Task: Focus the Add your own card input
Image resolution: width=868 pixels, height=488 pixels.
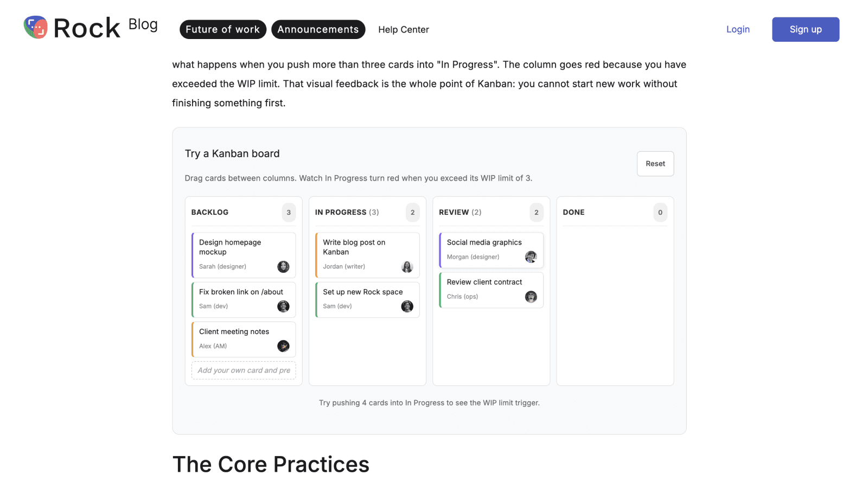Action: (x=244, y=370)
